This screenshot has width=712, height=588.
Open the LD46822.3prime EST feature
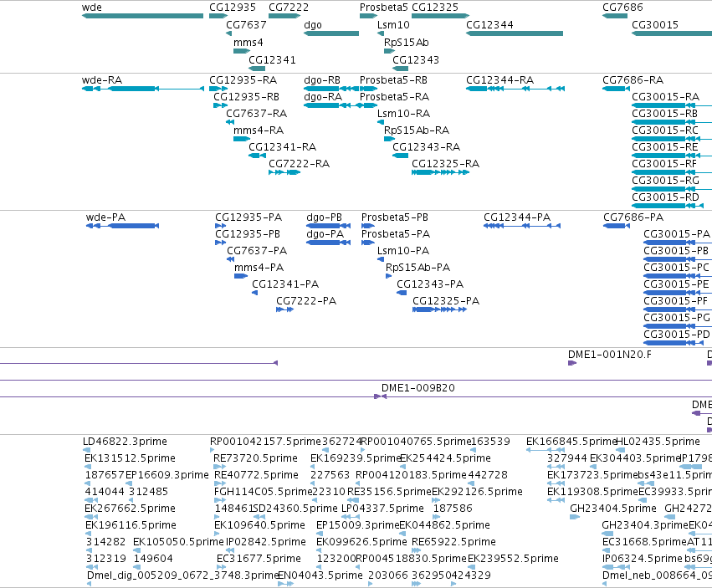88,450
